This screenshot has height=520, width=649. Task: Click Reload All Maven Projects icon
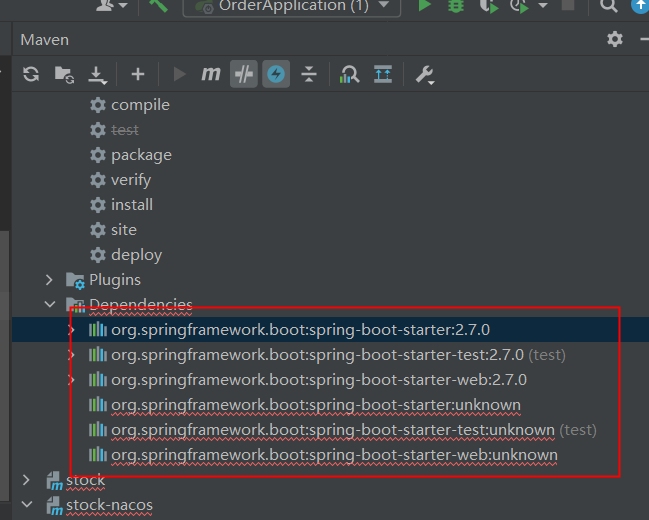point(31,75)
